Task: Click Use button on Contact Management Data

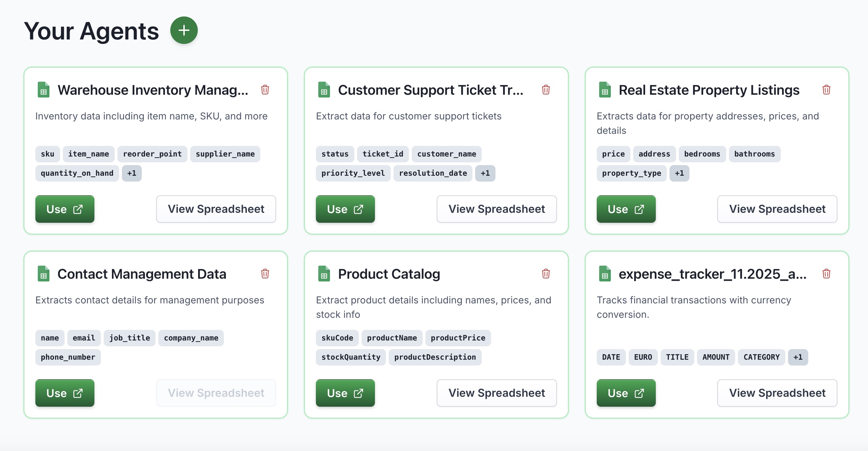Action: [65, 393]
